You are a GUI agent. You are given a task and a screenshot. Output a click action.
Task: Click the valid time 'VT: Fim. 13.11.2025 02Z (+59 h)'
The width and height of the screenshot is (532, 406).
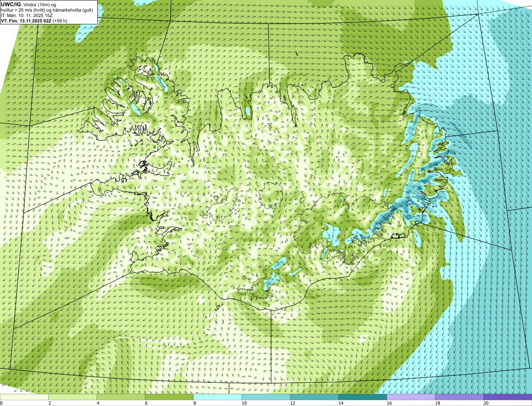(x=34, y=20)
